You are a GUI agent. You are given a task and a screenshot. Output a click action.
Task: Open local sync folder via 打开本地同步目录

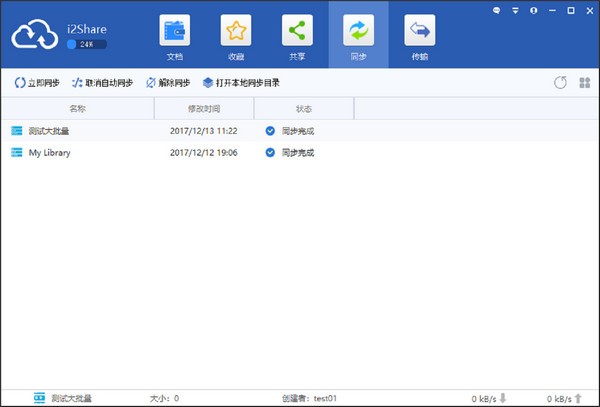coord(240,83)
